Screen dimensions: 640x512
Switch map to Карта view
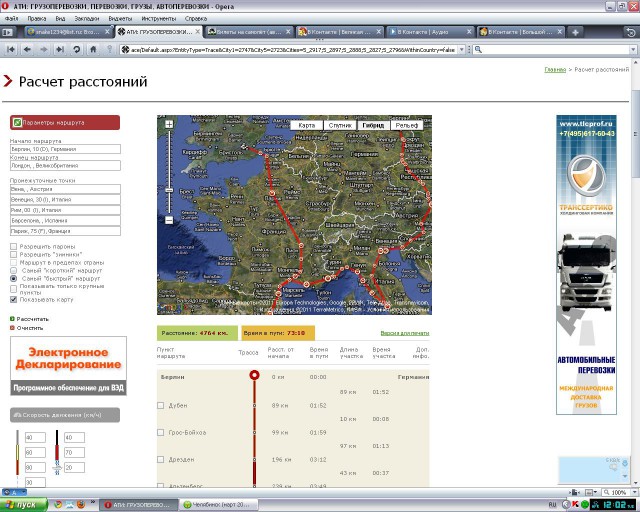(x=307, y=125)
